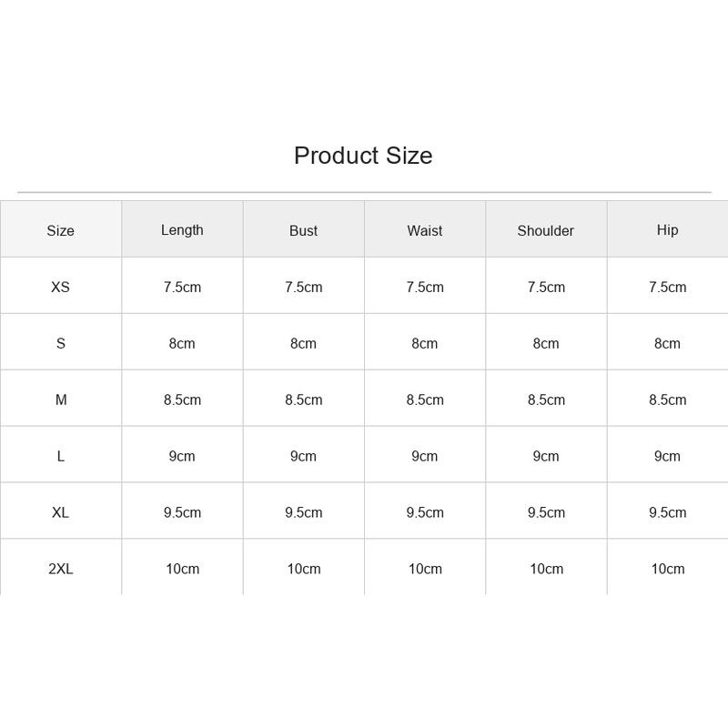This screenshot has height=728, width=728.
Task: Click the M size row label
Action: pyautogui.click(x=60, y=399)
